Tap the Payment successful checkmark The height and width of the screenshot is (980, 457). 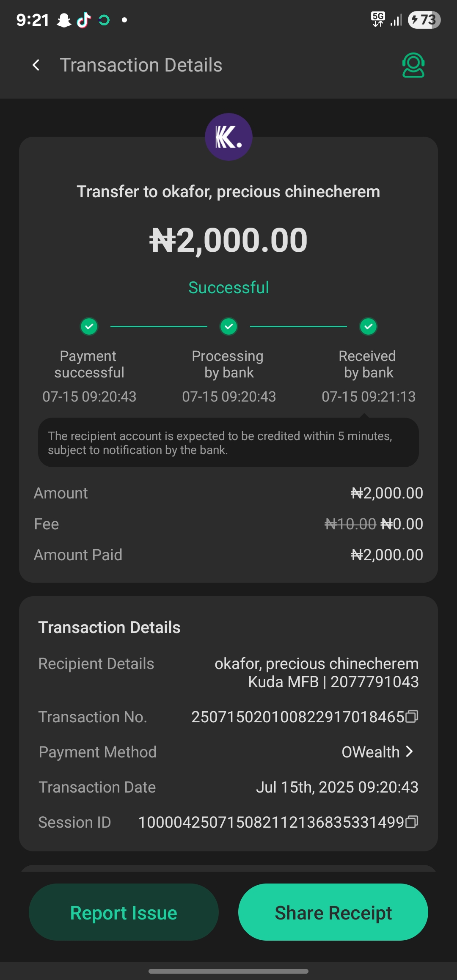coord(89,326)
